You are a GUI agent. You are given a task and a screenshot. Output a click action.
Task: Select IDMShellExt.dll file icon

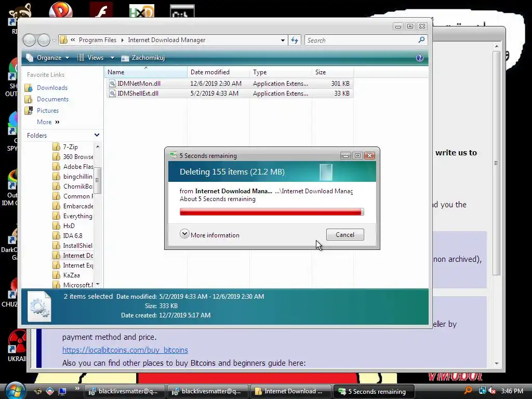click(x=112, y=94)
